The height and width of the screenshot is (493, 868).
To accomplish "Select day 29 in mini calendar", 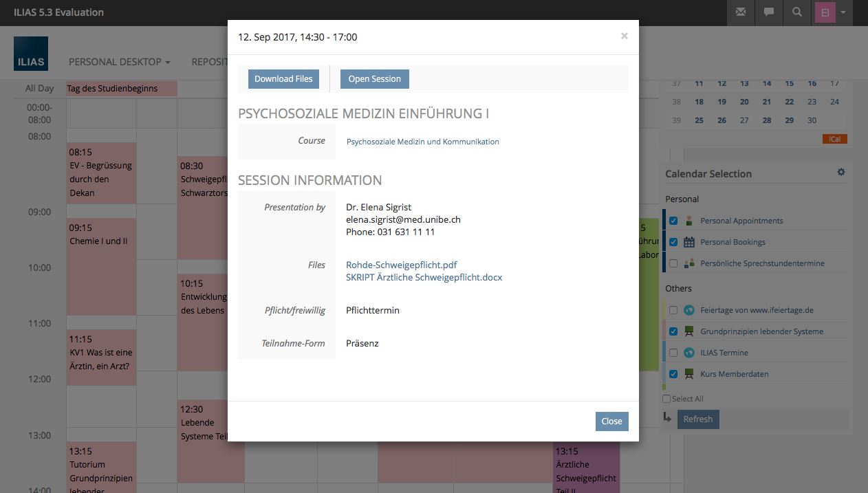I will pyautogui.click(x=790, y=120).
